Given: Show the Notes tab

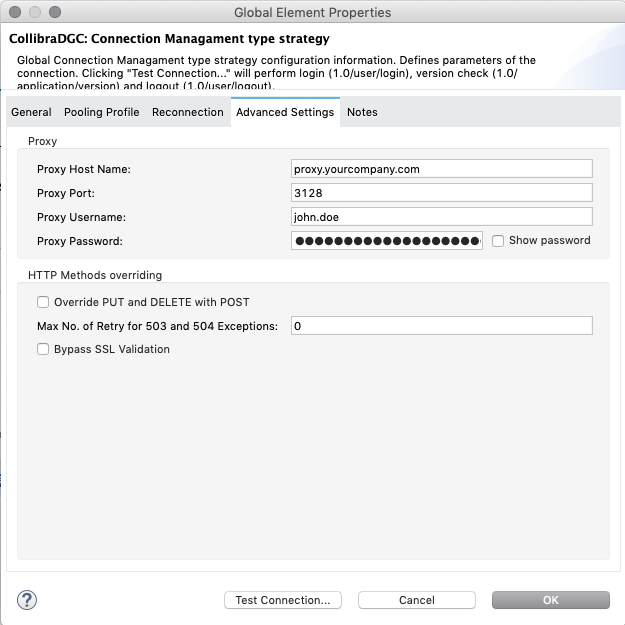Looking at the screenshot, I should point(362,112).
